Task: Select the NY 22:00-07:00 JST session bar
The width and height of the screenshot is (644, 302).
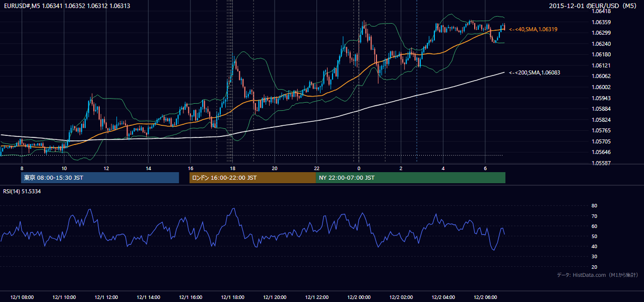Action: click(x=411, y=178)
